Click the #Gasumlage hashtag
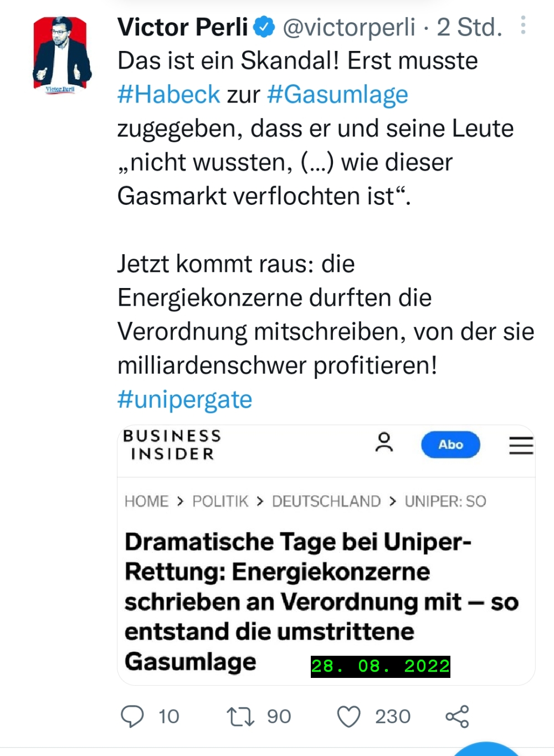The width and height of the screenshot is (554, 756). 337,95
